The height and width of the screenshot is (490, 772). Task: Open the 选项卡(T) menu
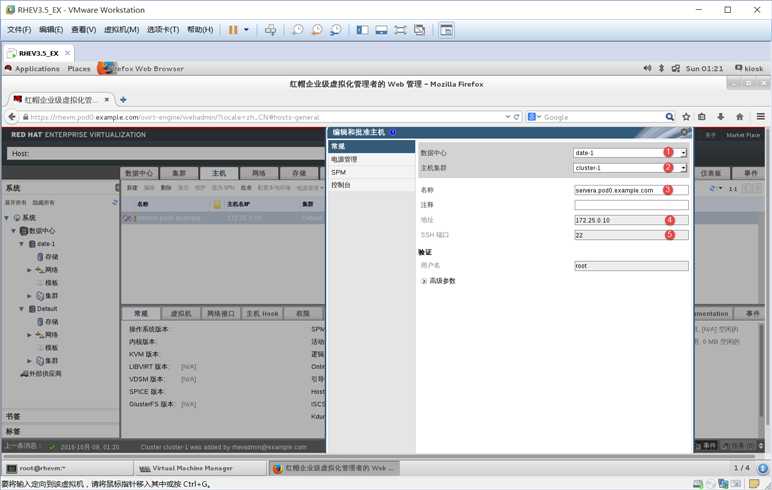coord(163,30)
